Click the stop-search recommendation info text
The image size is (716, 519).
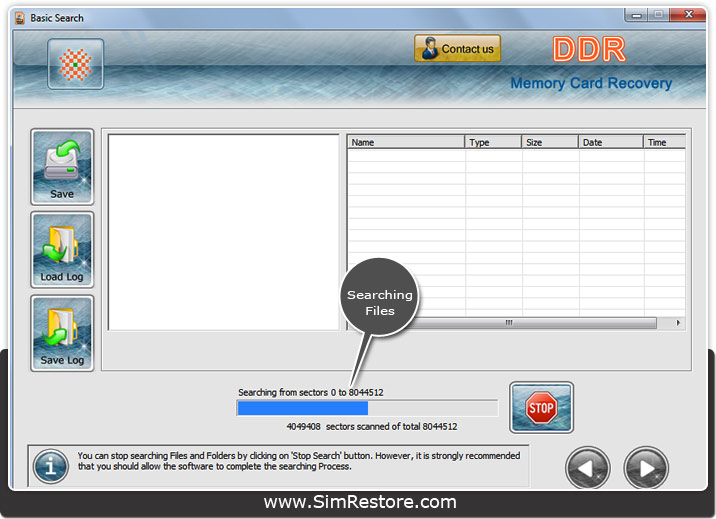[x=299, y=461]
